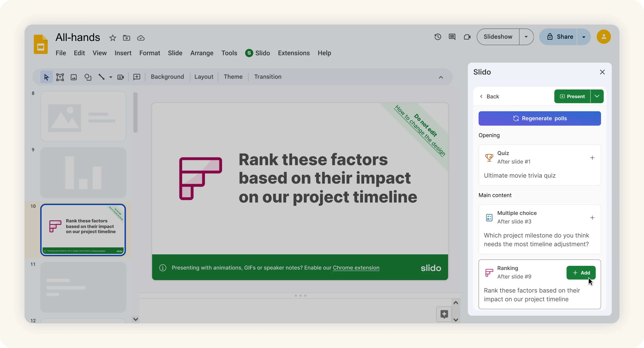The width and height of the screenshot is (644, 348).
Task: Click the video camera meet icon
Action: tap(467, 37)
